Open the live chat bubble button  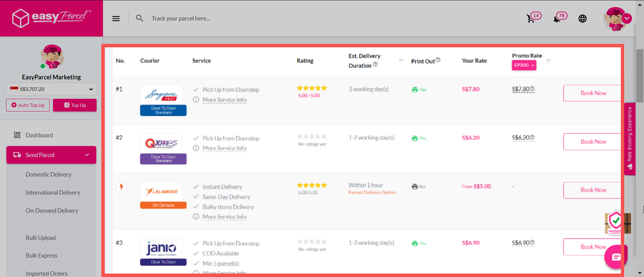point(616,257)
